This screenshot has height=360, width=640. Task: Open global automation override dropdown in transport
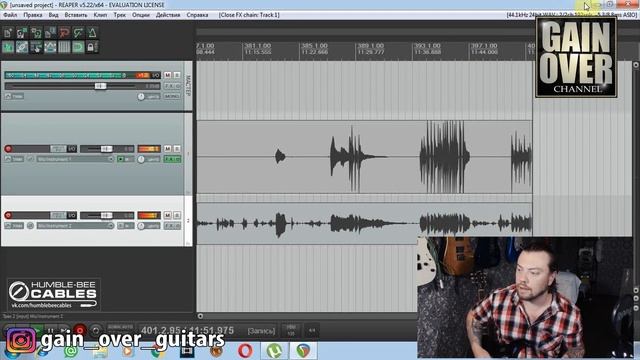[x=120, y=328]
